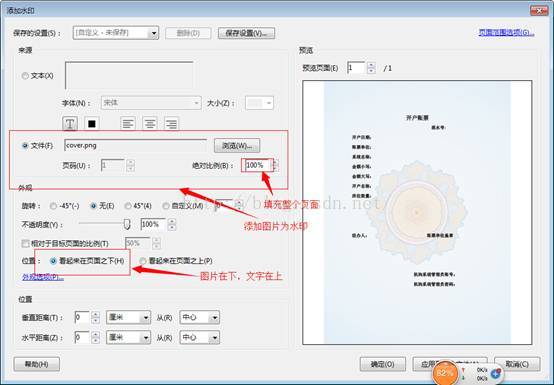This screenshot has height=385, width=554.
Task: Confirm with the 确定(O) button
Action: tap(383, 364)
